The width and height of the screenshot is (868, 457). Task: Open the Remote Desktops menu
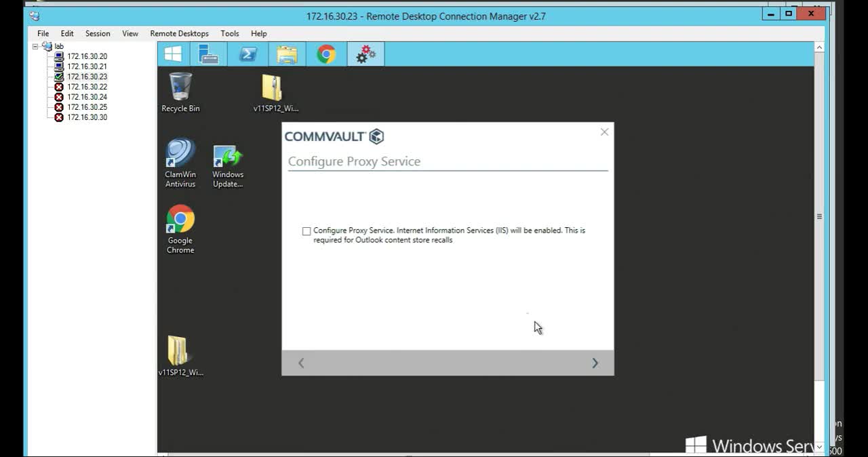[179, 33]
